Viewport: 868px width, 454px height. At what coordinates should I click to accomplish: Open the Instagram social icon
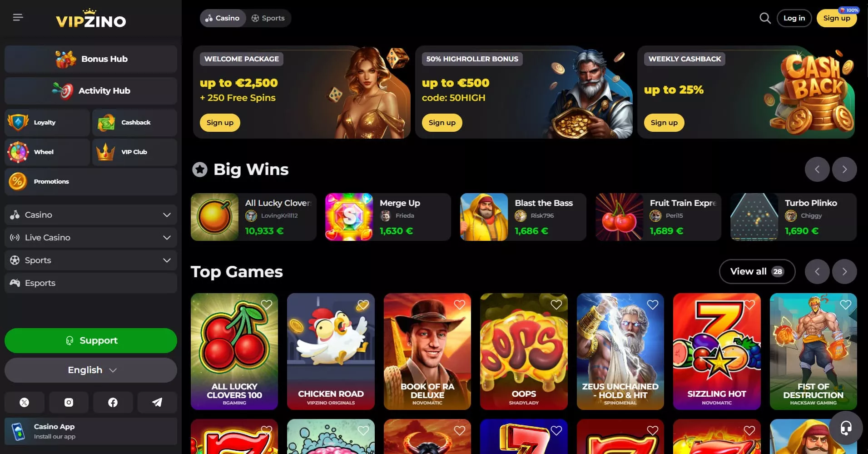(69, 402)
